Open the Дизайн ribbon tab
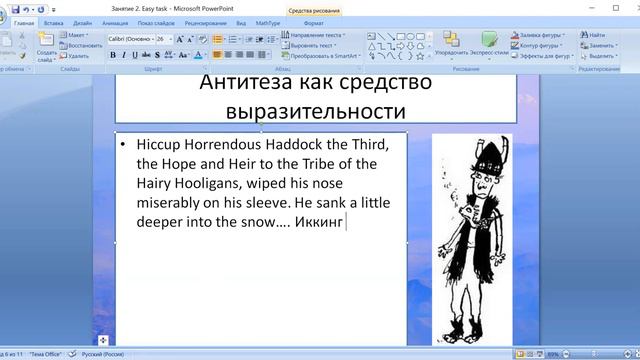The width and height of the screenshot is (640, 360). (x=82, y=23)
